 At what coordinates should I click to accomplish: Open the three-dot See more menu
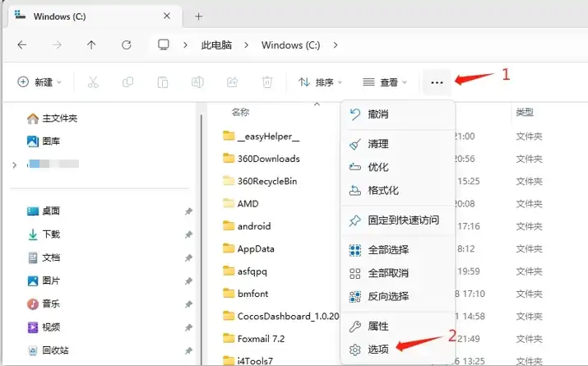point(437,82)
